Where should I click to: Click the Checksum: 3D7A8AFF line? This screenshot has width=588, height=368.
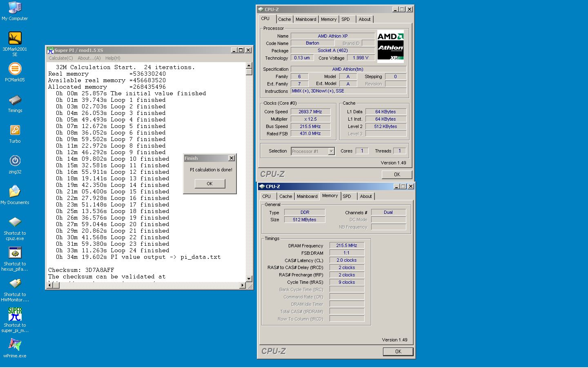[x=81, y=270]
